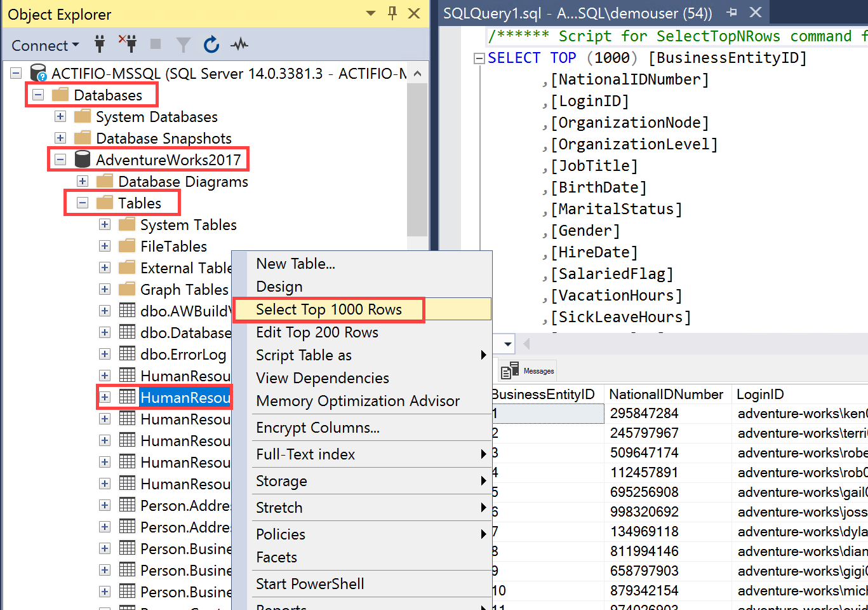Image resolution: width=868 pixels, height=610 pixels.
Task: Select the Graph Tables tree item
Action: click(x=184, y=290)
